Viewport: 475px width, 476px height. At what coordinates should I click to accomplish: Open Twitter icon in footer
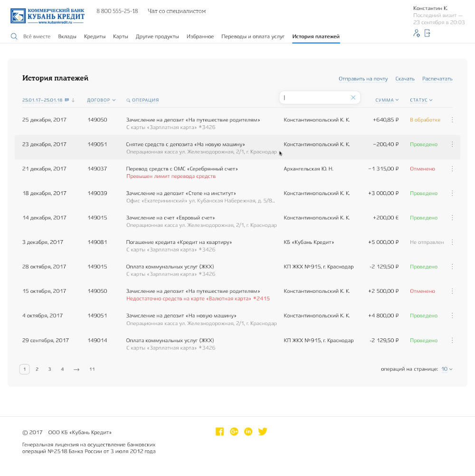click(263, 431)
